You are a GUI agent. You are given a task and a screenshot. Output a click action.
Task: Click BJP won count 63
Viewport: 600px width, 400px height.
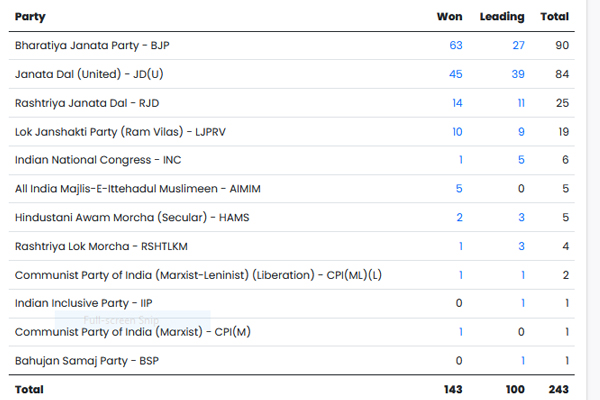tap(456, 46)
